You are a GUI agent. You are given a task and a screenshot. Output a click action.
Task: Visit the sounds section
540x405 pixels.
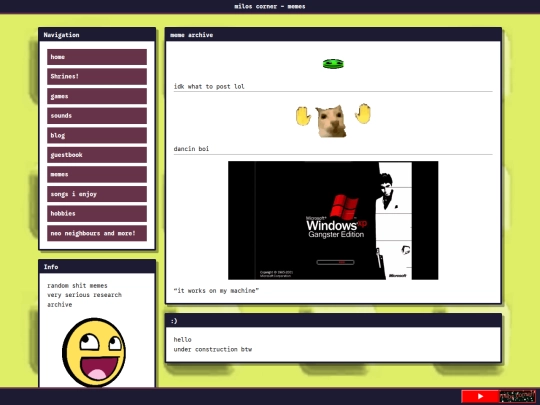point(97,116)
